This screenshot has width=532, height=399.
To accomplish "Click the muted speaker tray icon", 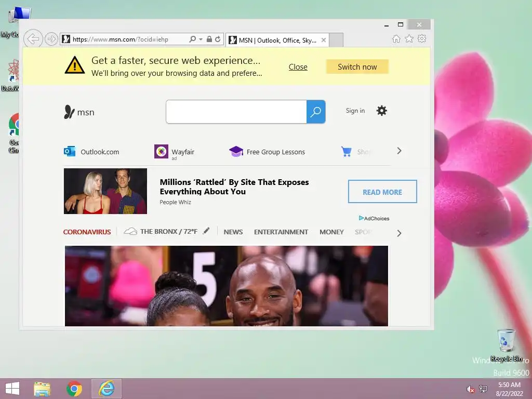I will click(x=471, y=389).
